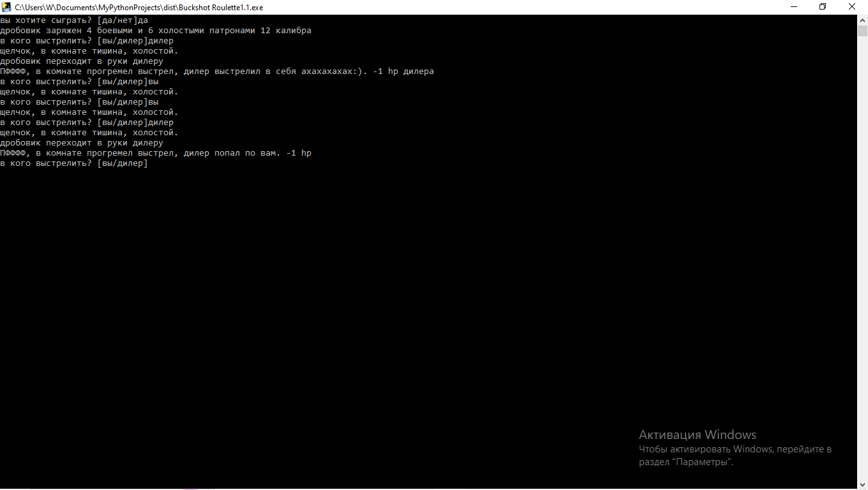Select the "вы хотите сыграть?" line
Image resolution: width=868 pixels, height=490 pixels.
coord(74,20)
